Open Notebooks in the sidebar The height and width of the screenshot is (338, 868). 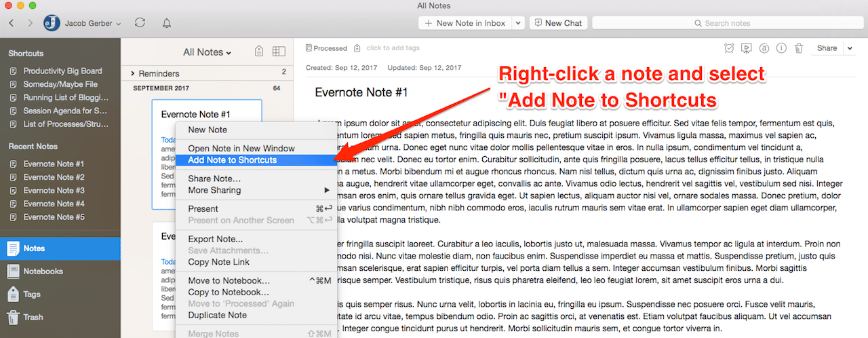(60, 271)
